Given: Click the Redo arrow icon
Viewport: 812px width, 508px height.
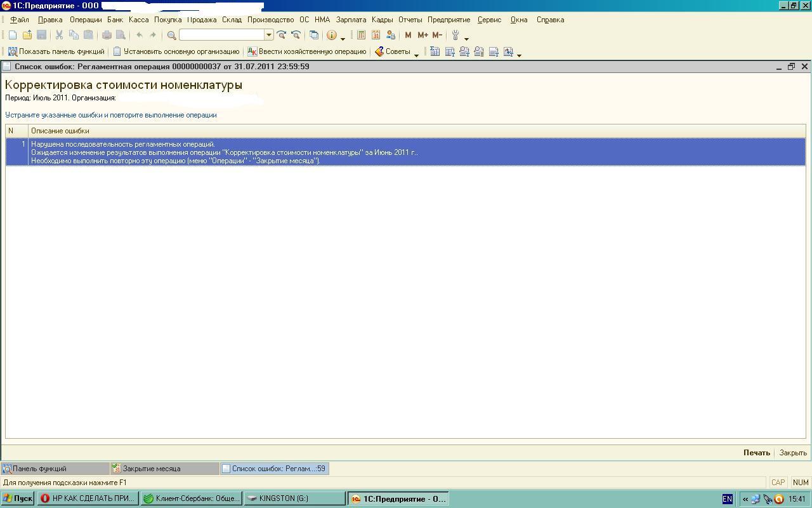Looking at the screenshot, I should click(x=153, y=35).
